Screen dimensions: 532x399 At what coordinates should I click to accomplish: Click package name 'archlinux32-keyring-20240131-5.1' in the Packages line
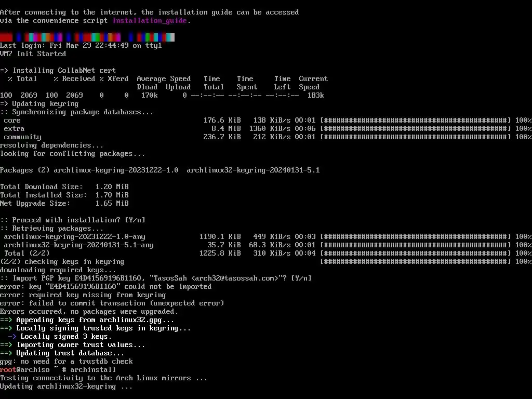pyautogui.click(x=253, y=170)
